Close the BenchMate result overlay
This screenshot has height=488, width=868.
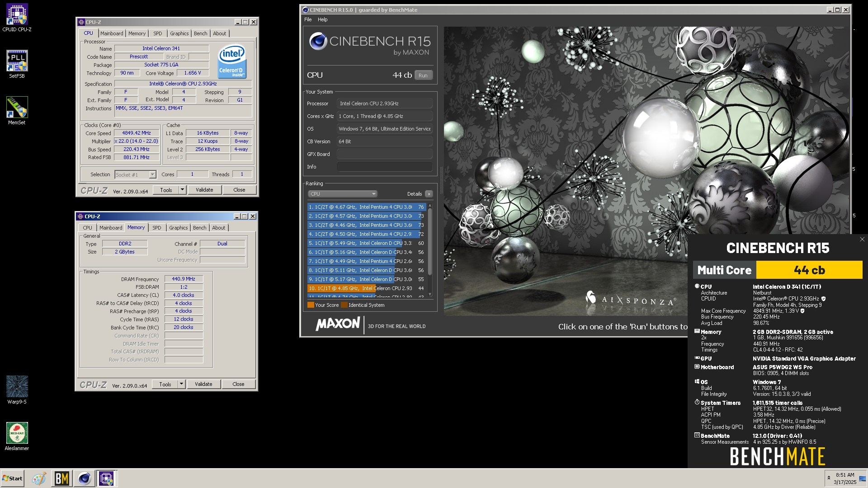pos(862,239)
